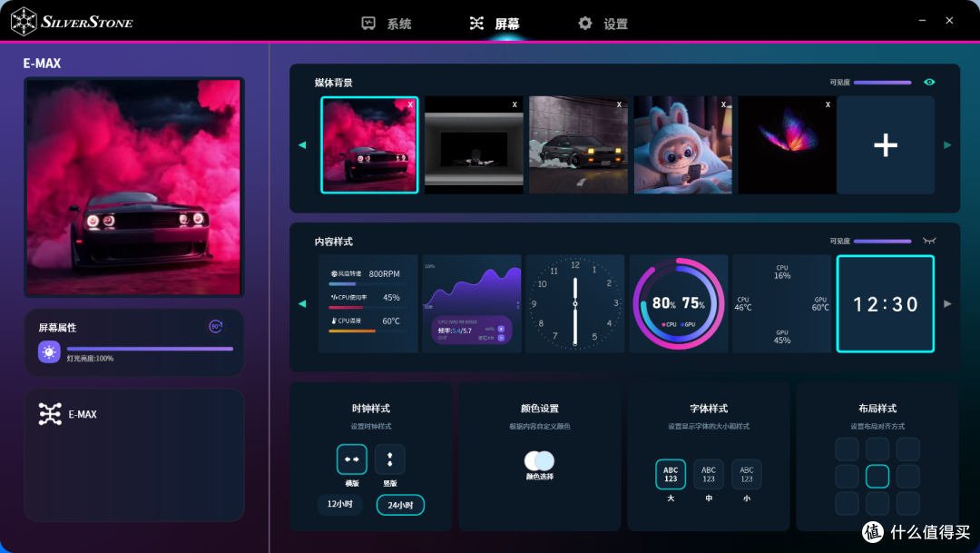Screen dimensions: 980x553
Task: Click the 屏幕属性 label
Action: click(x=57, y=328)
